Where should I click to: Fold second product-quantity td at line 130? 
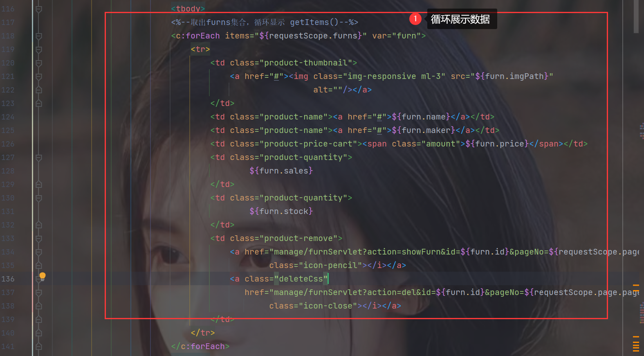coord(38,198)
